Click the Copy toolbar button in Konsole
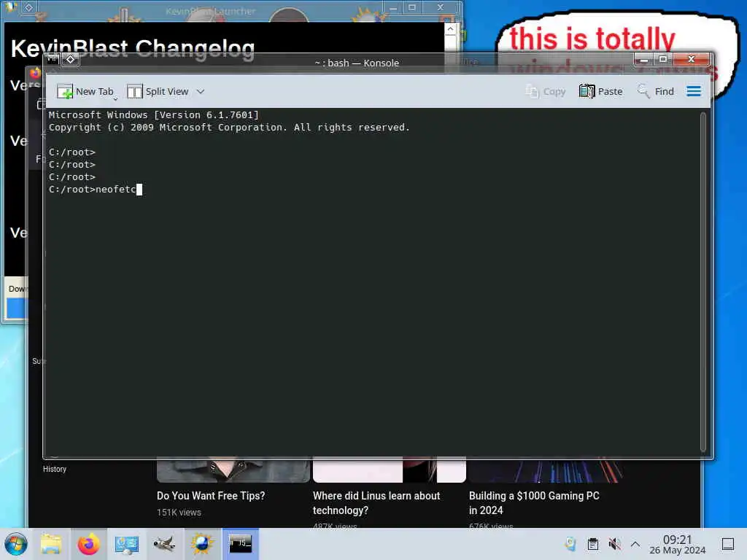The image size is (747, 560). [545, 91]
